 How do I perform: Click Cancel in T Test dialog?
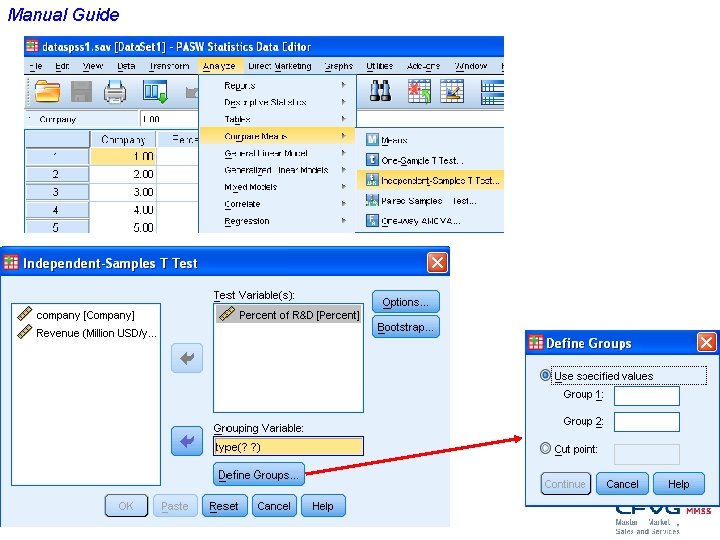click(x=274, y=506)
